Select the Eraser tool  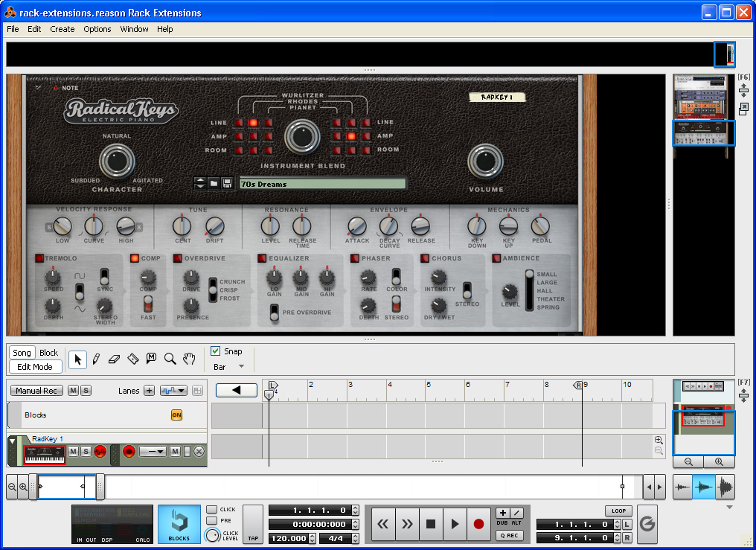[x=115, y=359]
